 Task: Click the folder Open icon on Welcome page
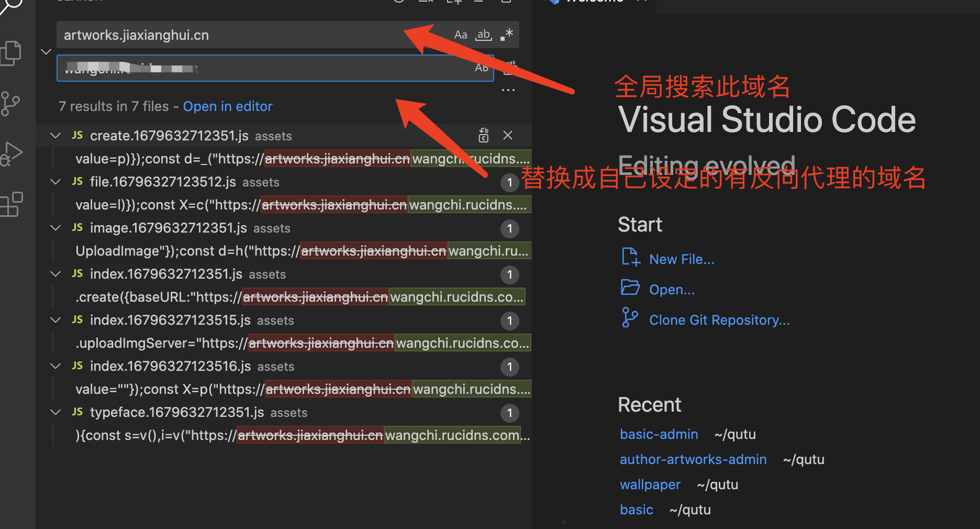click(x=630, y=288)
